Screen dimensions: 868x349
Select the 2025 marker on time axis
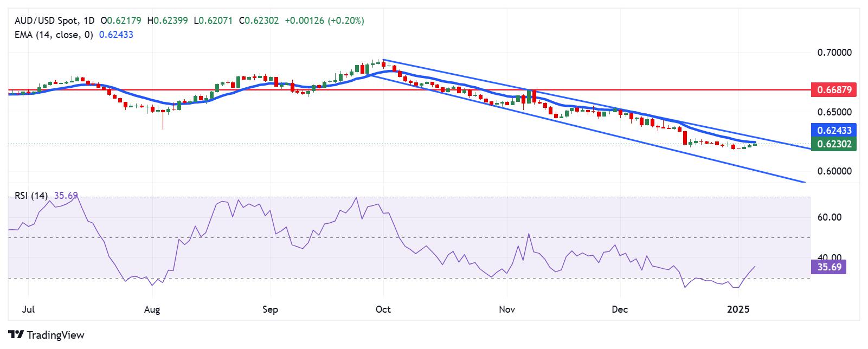[x=738, y=309]
